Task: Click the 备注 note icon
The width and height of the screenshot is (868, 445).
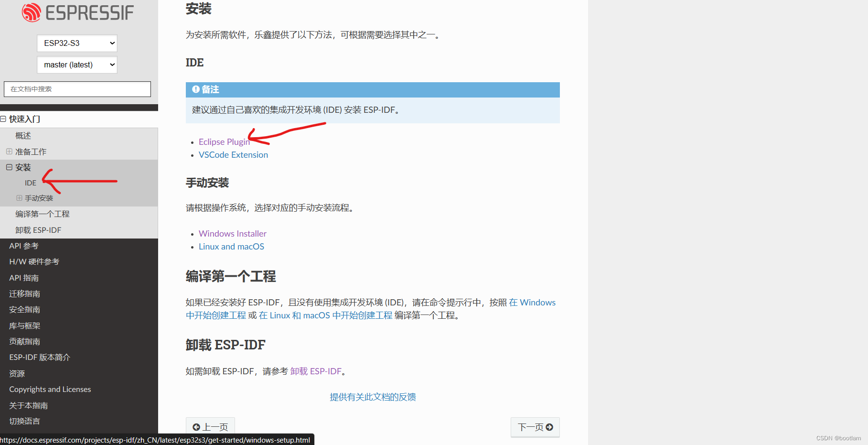Action: 196,89
